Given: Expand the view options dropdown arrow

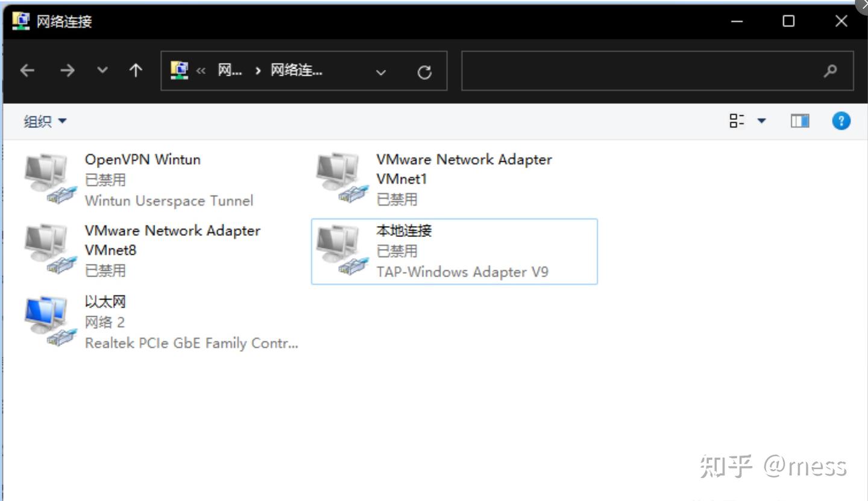Looking at the screenshot, I should click(761, 121).
